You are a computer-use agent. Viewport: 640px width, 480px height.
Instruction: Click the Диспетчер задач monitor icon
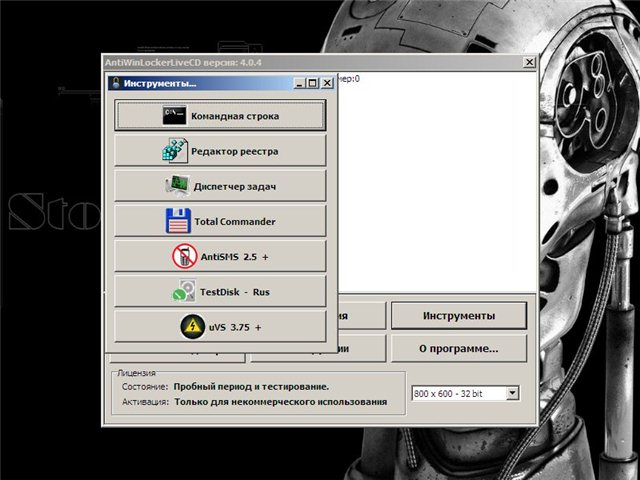point(177,186)
